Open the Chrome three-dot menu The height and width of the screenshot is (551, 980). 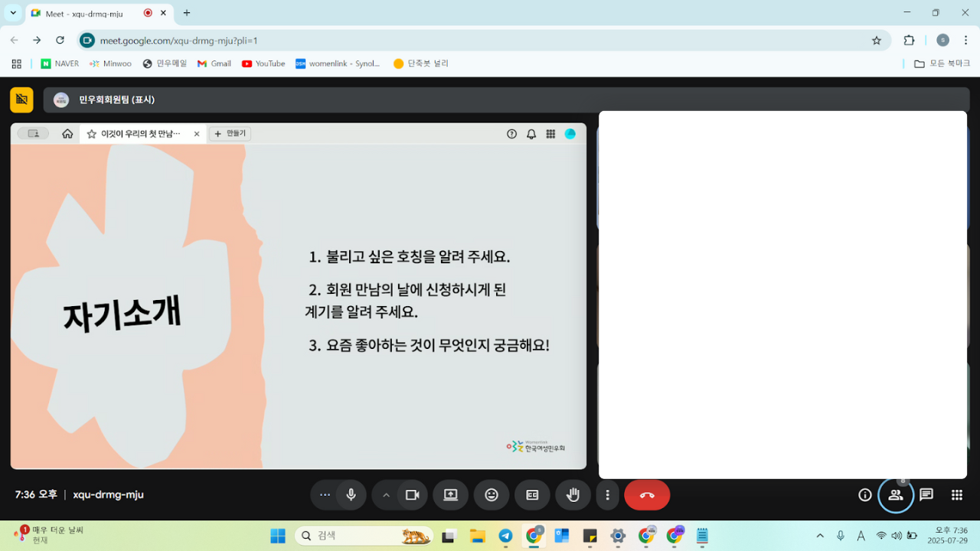966,41
